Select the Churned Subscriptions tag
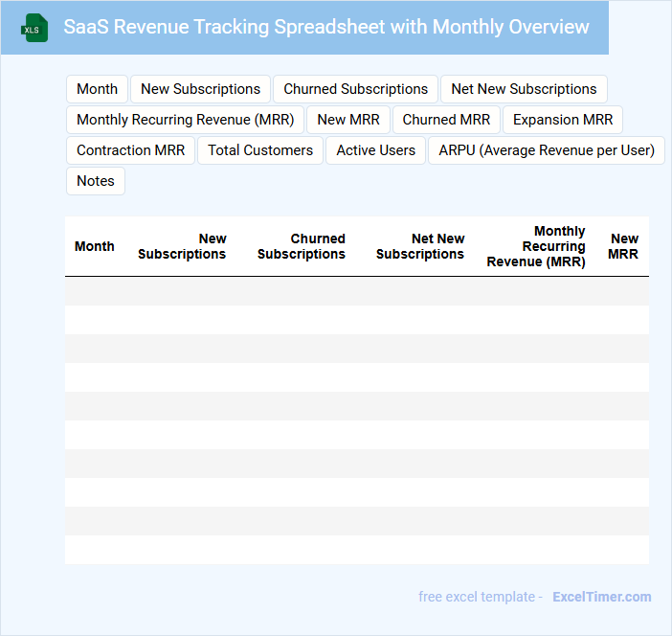 355,89
